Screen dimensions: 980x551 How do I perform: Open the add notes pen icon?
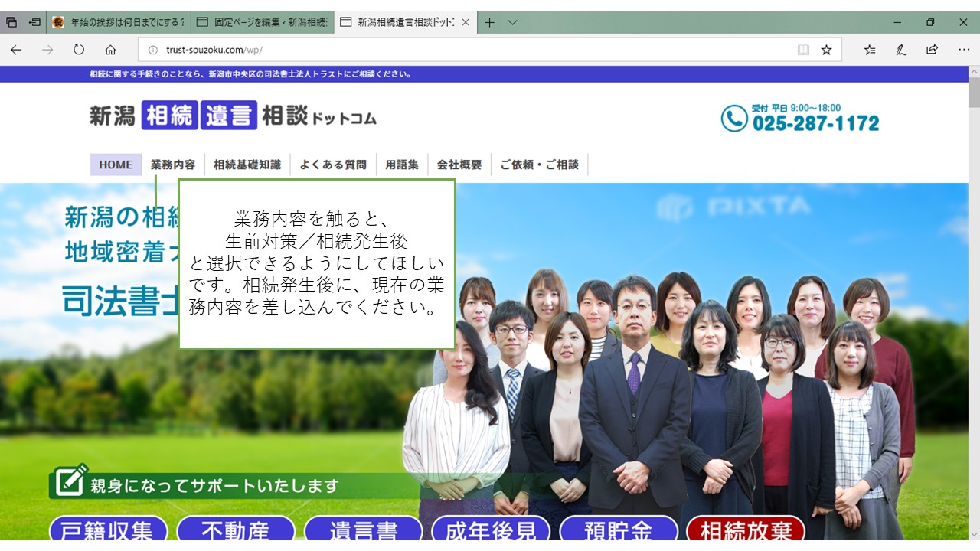[901, 50]
